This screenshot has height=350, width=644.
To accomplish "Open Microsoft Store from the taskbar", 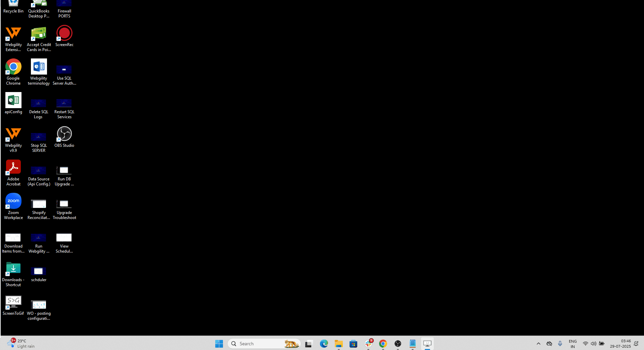I will point(353,344).
